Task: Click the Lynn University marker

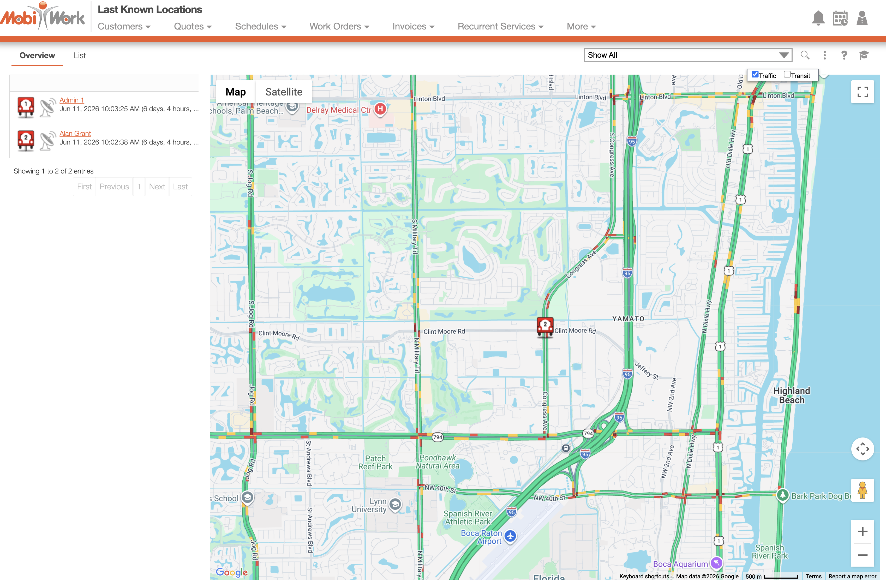Action: (x=395, y=504)
